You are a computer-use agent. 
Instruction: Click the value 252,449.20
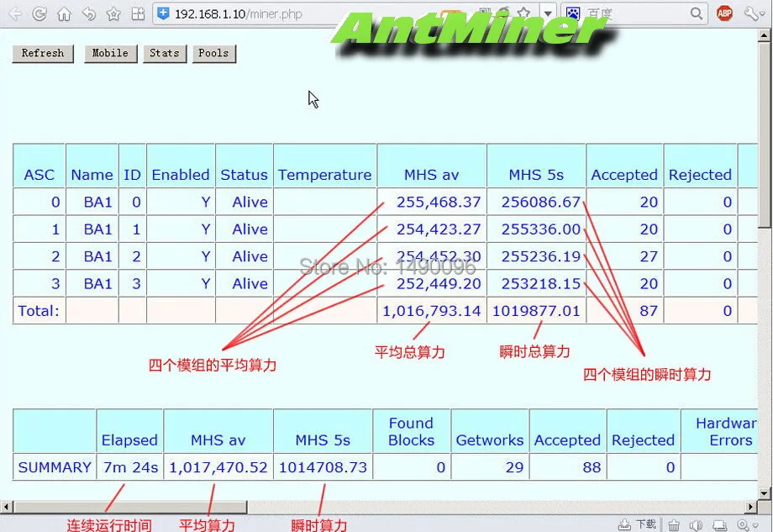tap(439, 283)
